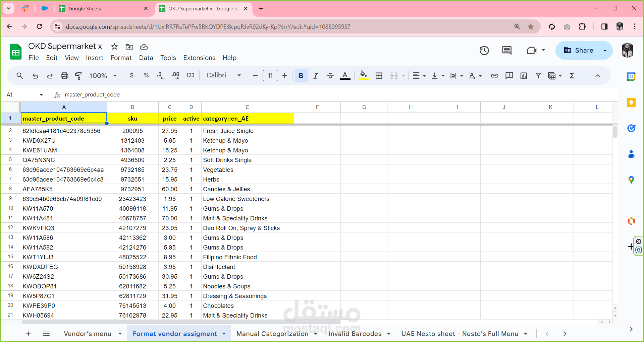
Task: Open the Data menu
Action: (146, 58)
